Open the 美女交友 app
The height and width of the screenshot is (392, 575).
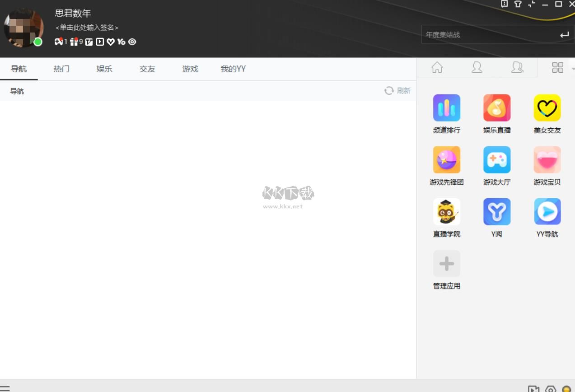[547, 108]
